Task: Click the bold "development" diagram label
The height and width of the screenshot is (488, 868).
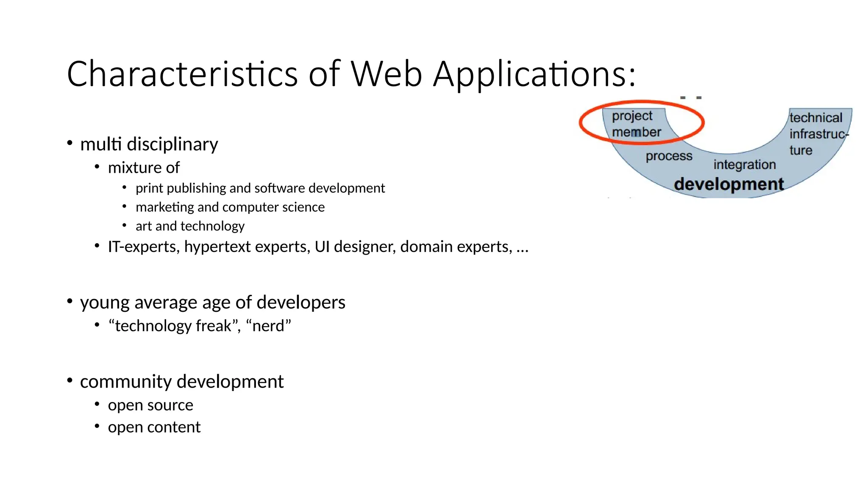Action: point(729,184)
